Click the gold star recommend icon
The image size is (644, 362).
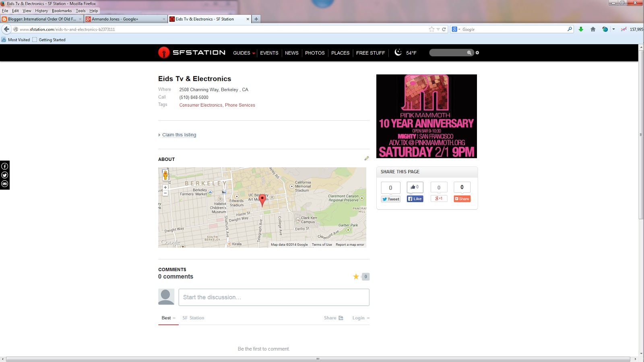tap(356, 276)
